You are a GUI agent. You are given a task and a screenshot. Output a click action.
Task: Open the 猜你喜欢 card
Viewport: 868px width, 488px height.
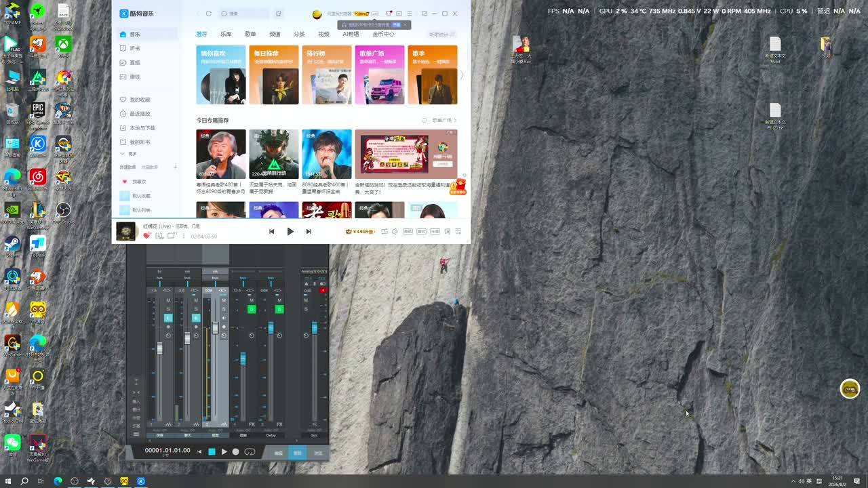coord(221,75)
